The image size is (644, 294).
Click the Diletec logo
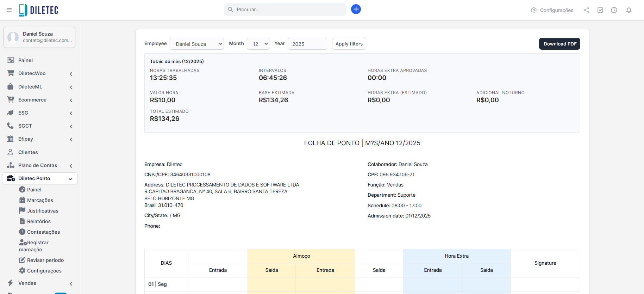[39, 10]
